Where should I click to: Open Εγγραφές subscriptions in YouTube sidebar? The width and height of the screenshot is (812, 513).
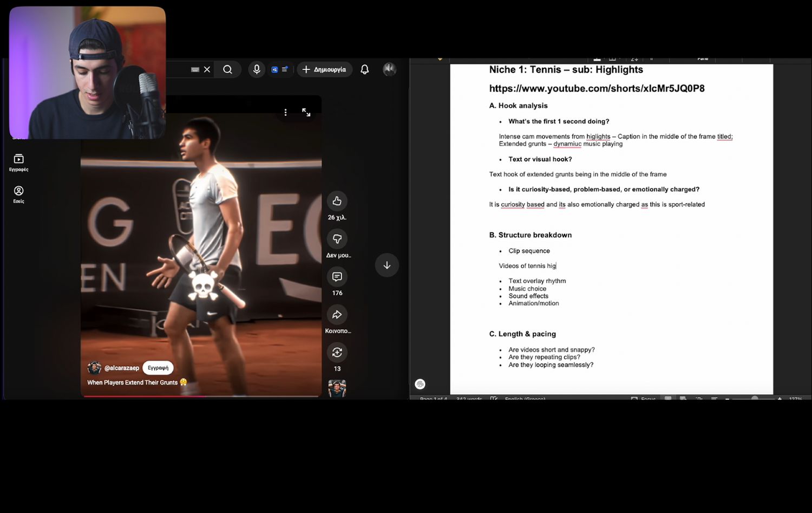tap(18, 162)
